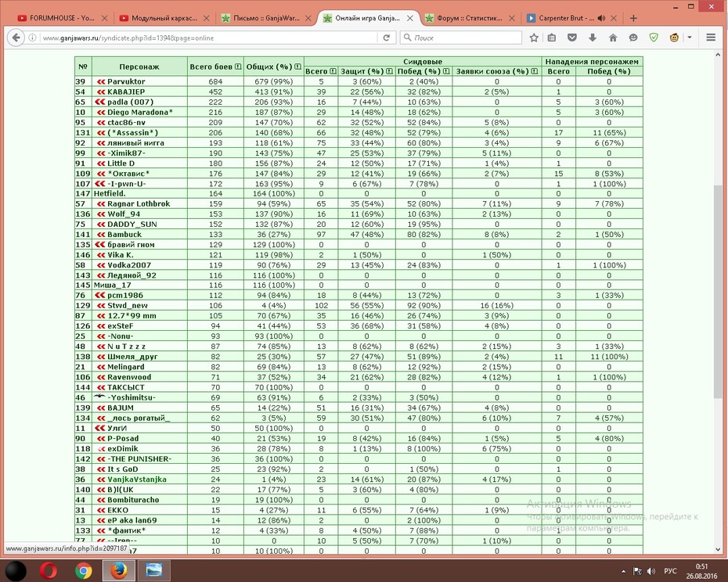Open the Stwd_new character link
The width and height of the screenshot is (728, 582).
click(x=128, y=306)
